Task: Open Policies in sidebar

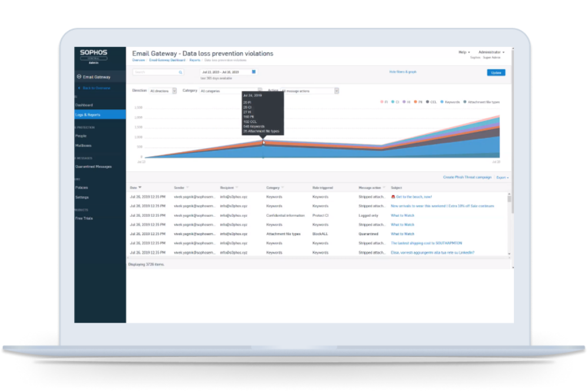Action: 81,187
